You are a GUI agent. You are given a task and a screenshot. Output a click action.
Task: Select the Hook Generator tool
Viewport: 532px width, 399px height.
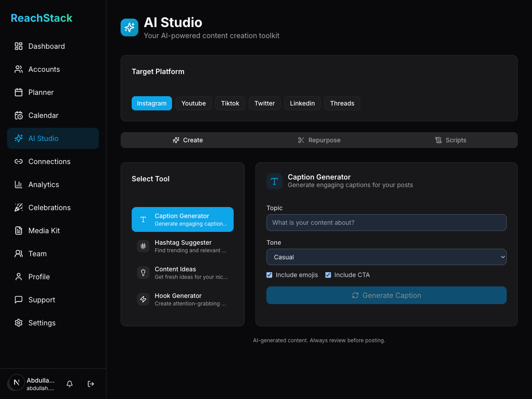[x=183, y=299]
